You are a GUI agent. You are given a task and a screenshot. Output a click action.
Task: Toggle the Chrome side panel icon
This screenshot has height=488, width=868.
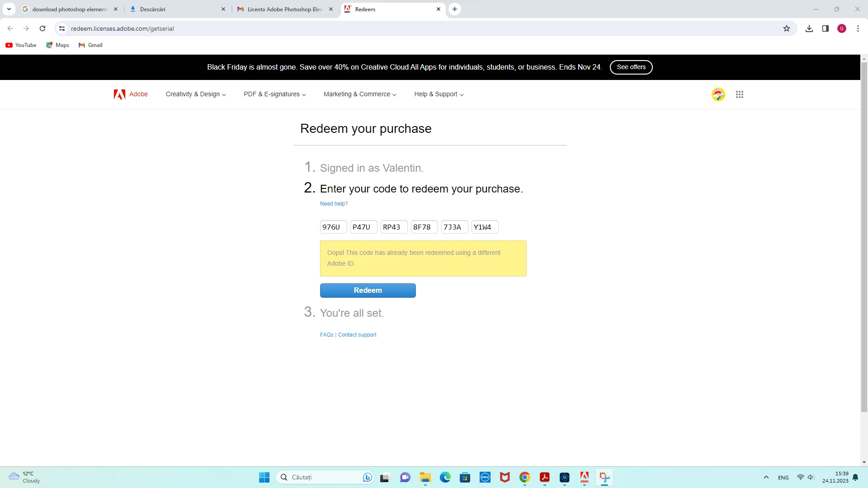click(x=826, y=28)
